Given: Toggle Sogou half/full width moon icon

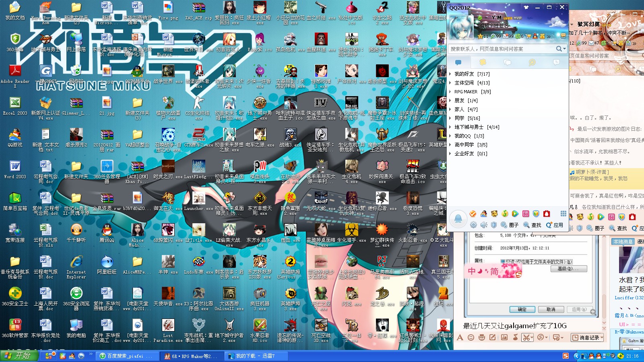Looking at the screenshot, I should [480, 271].
